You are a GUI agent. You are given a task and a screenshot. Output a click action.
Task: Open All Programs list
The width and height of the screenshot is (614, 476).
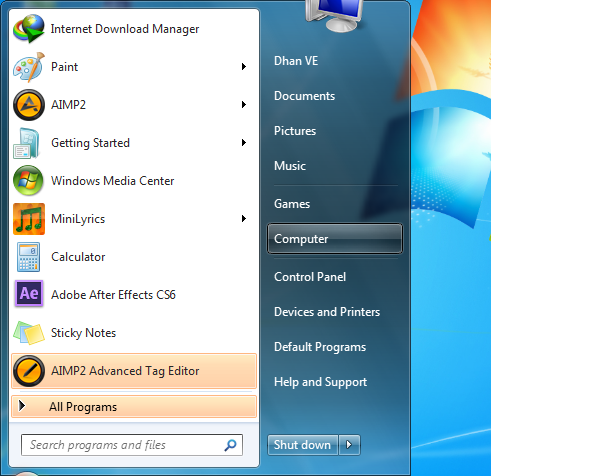click(x=134, y=407)
